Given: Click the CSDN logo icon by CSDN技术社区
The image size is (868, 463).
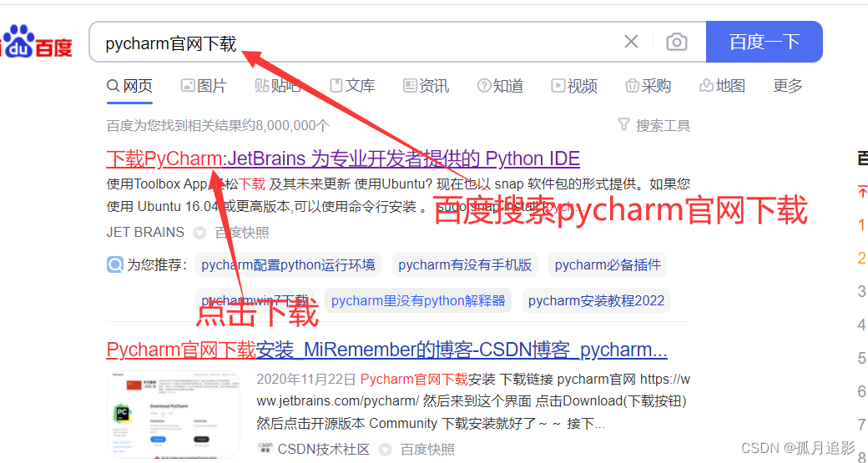Looking at the screenshot, I should click(x=265, y=447).
